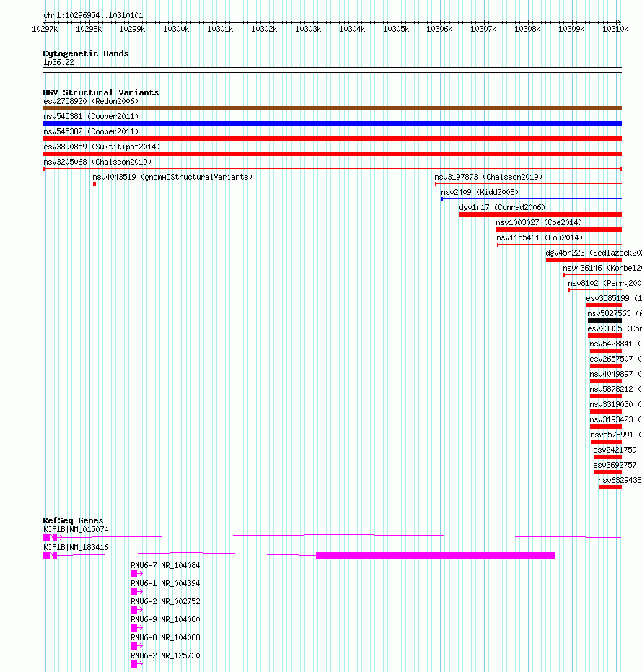Screen dimensions: 642x672
Task: Select the blue nsv545381 variant bar
Action: click(332, 123)
